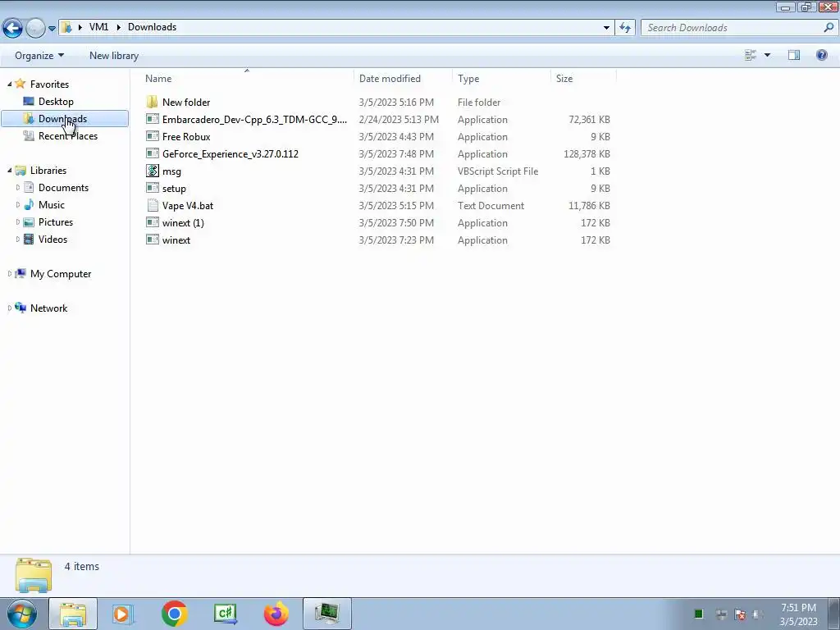Screen dimensions: 840x630
Task: Select the New folder icon
Action: pos(152,102)
